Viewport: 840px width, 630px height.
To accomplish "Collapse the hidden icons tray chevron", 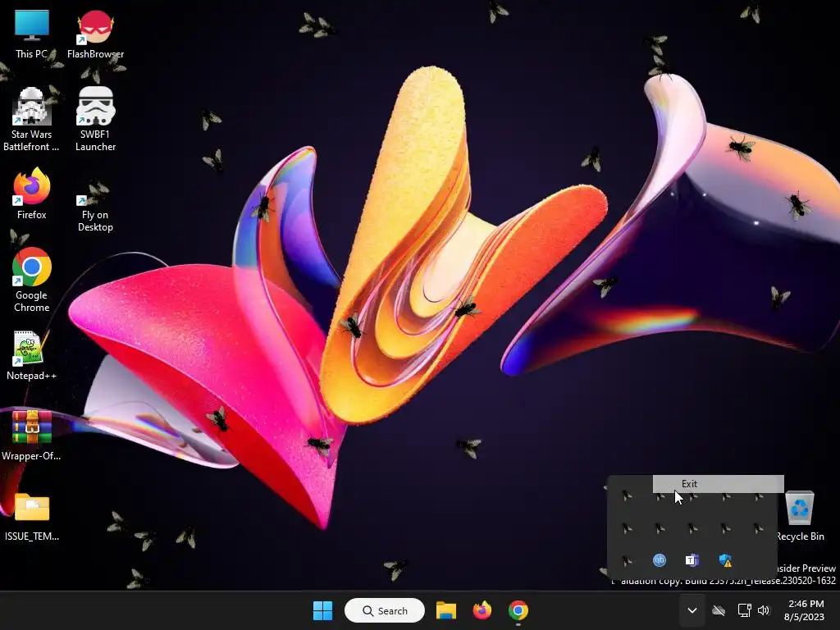I will pos(692,610).
